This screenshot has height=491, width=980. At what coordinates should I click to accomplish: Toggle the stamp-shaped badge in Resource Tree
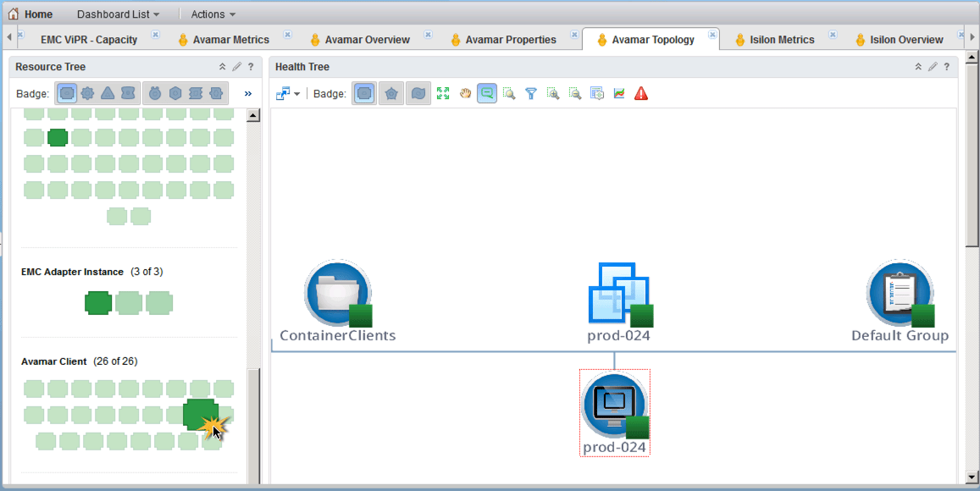pos(196,93)
